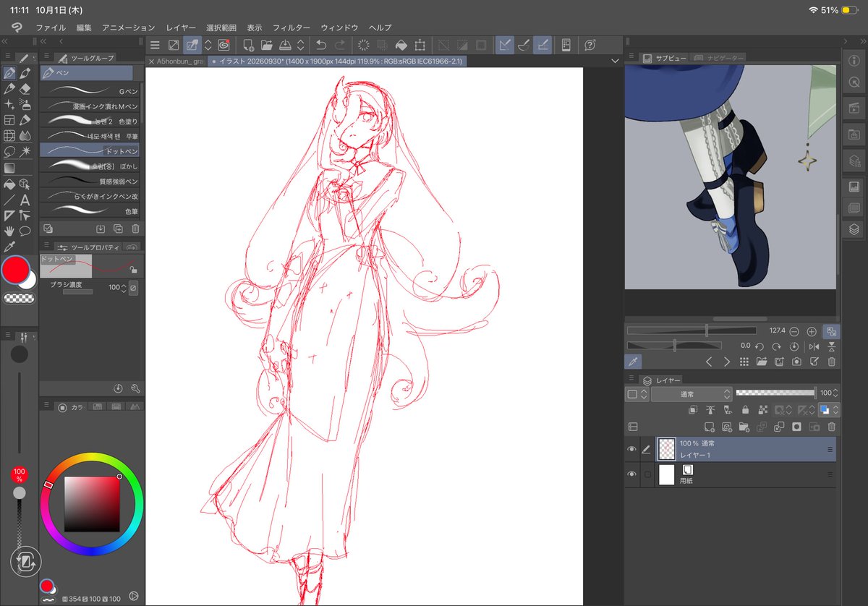Hide レイヤー 1 using eye icon
The height and width of the screenshot is (606, 868).
pos(631,449)
